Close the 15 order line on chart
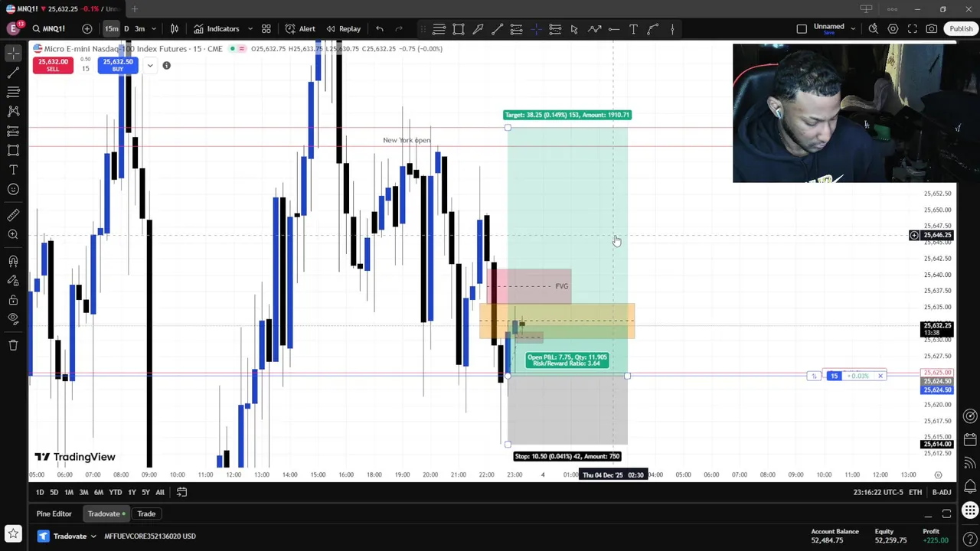980x551 pixels. tap(880, 376)
